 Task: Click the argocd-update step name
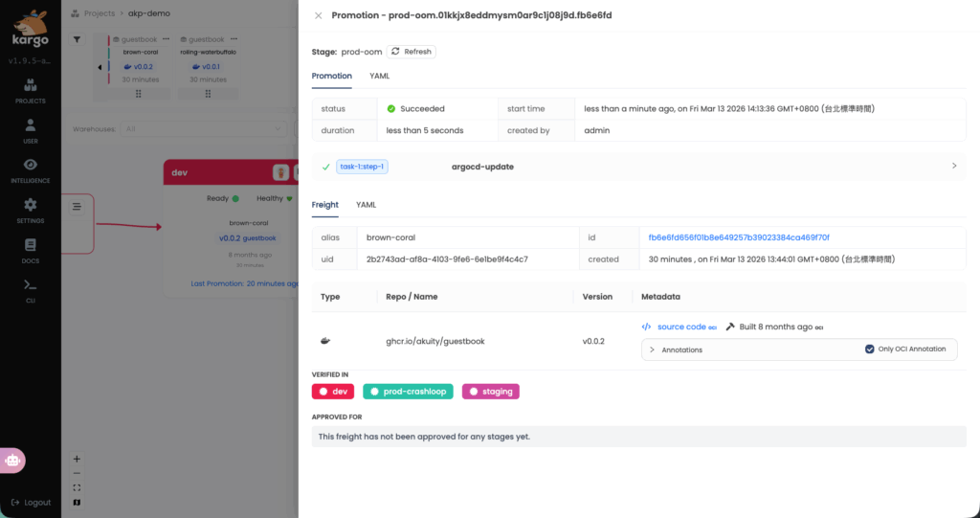coord(482,167)
